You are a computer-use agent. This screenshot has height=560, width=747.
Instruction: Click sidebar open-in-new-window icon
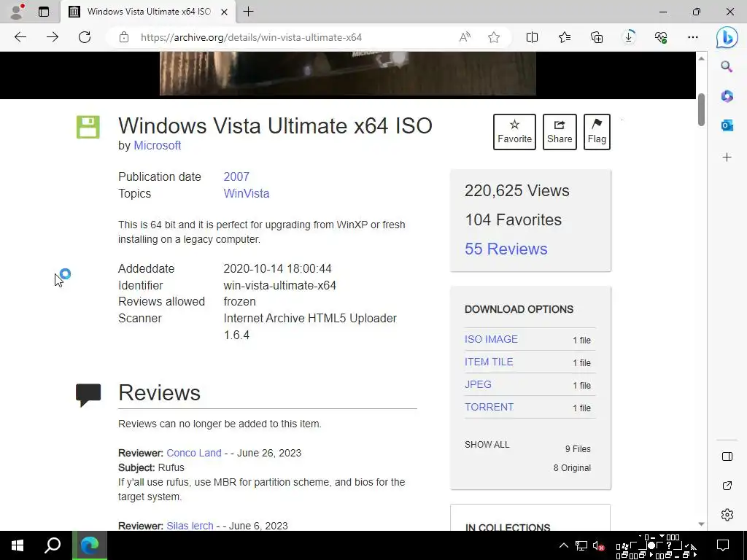[x=727, y=486]
